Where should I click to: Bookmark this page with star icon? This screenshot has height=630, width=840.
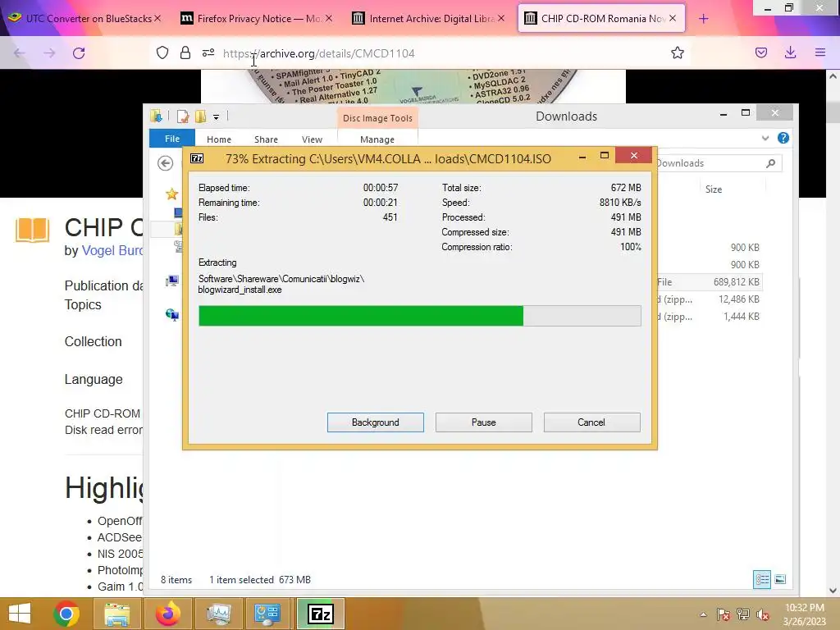[x=677, y=52]
